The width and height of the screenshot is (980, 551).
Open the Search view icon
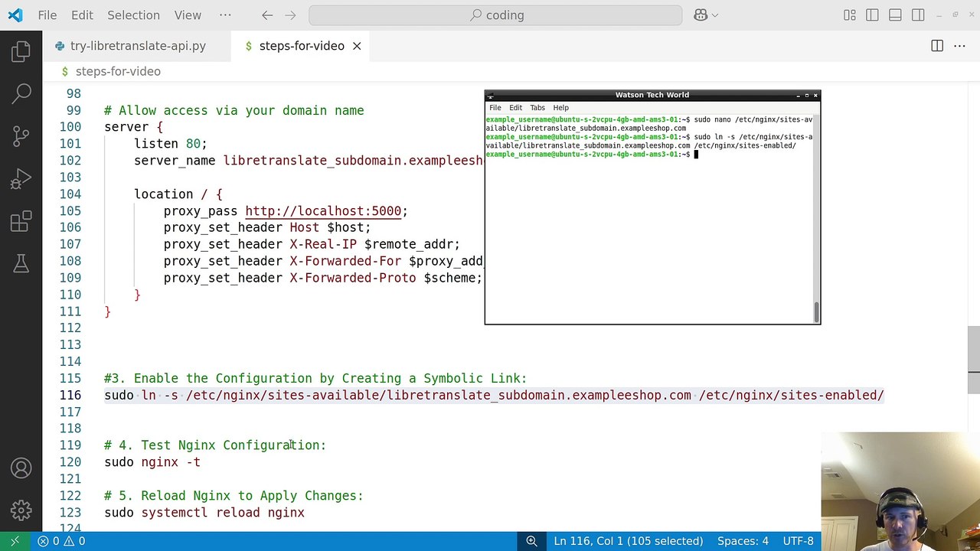[21, 94]
